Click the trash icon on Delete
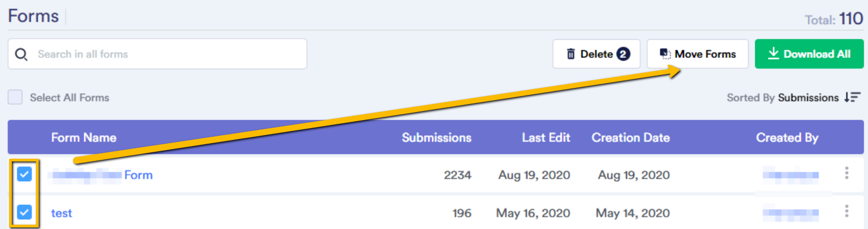 tap(571, 54)
